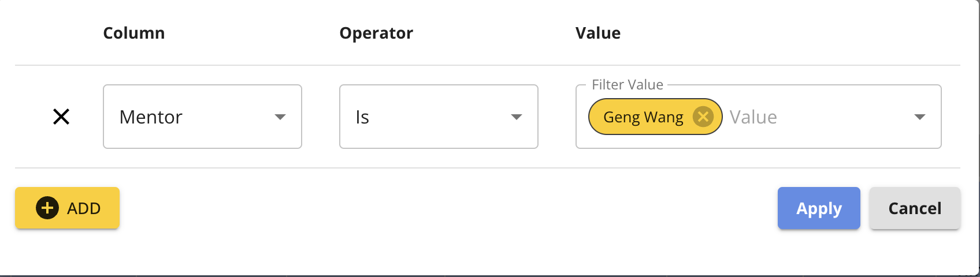Image resolution: width=980 pixels, height=277 pixels.
Task: Click the bold Value header label
Action: click(x=597, y=33)
